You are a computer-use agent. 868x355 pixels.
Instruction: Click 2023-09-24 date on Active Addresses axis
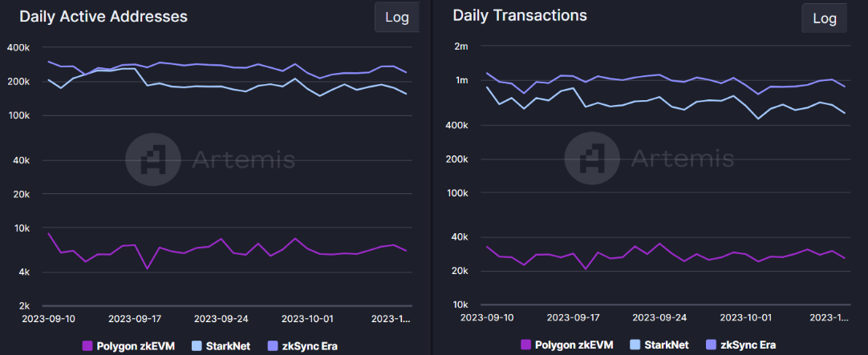[x=221, y=318]
